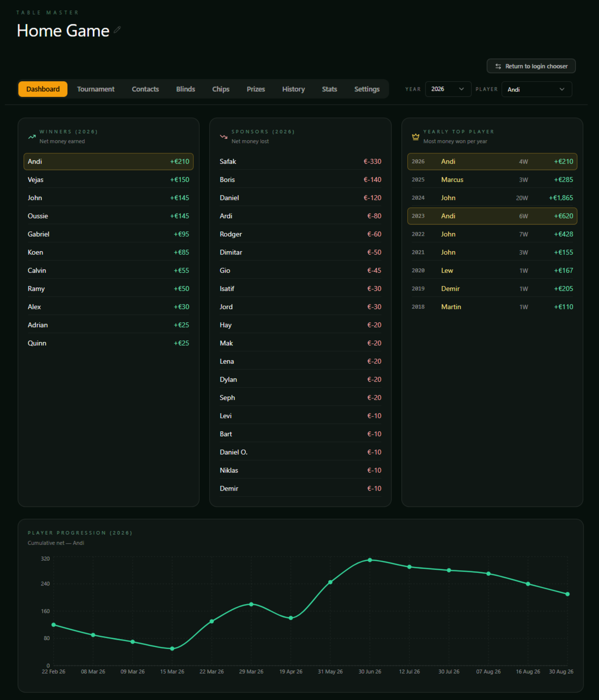Viewport: 599px width, 700px height.
Task: Open the Dashboard tab
Action: pos(43,89)
